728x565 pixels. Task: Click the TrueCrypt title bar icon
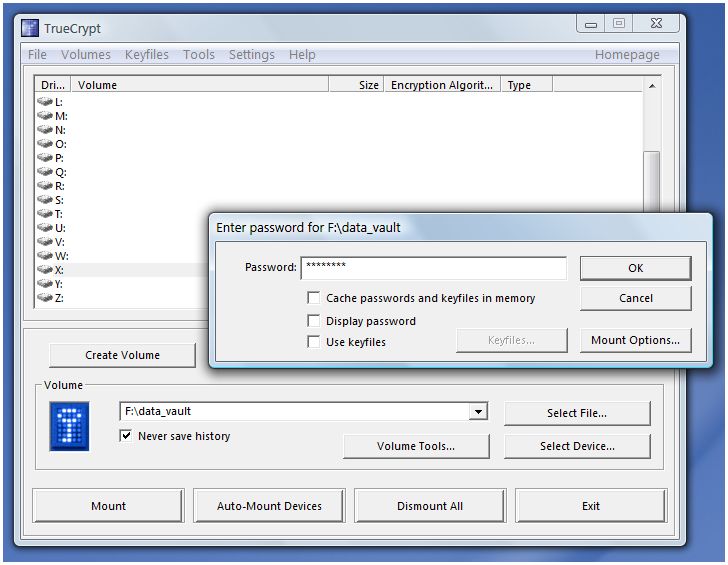coord(30,28)
